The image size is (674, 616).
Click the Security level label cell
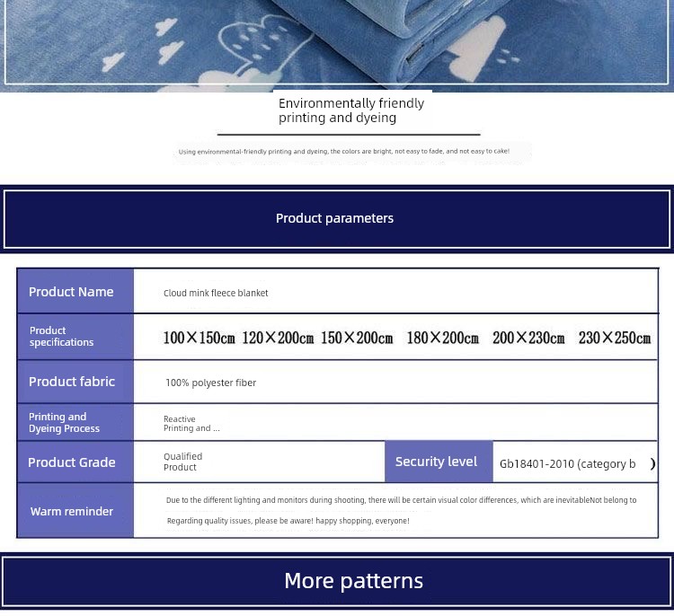[438, 462]
